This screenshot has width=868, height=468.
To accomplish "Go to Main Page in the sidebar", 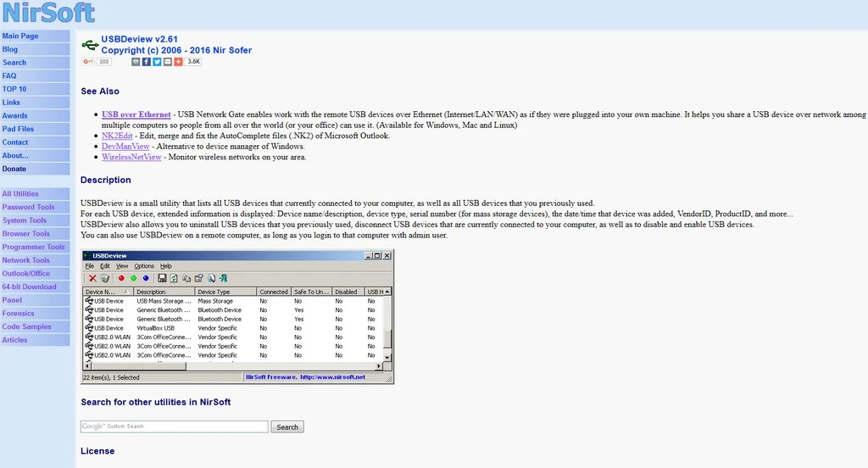I will coord(35,36).
